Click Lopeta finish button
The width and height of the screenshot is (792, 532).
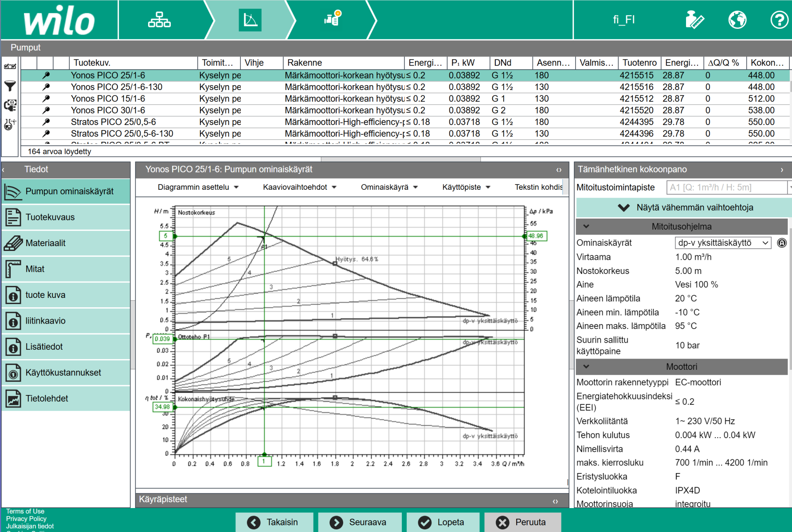[443, 522]
